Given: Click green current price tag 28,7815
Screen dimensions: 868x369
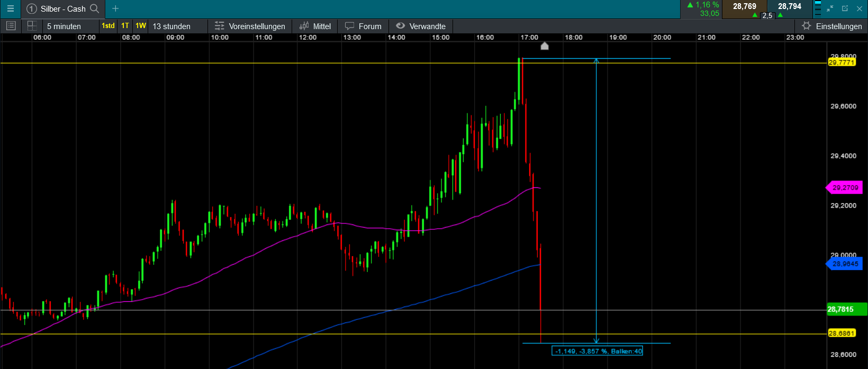Looking at the screenshot, I should (x=846, y=309).
